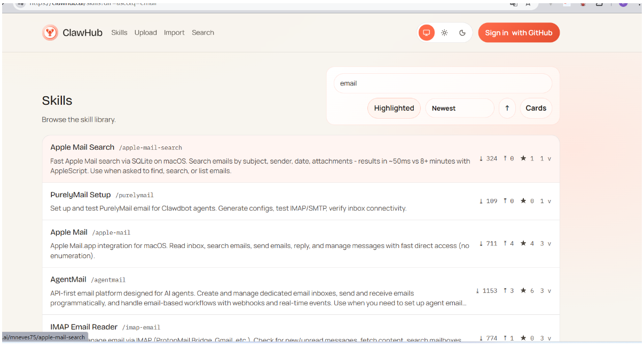Click download icon beside 1153 in AgentMail row

pos(477,291)
